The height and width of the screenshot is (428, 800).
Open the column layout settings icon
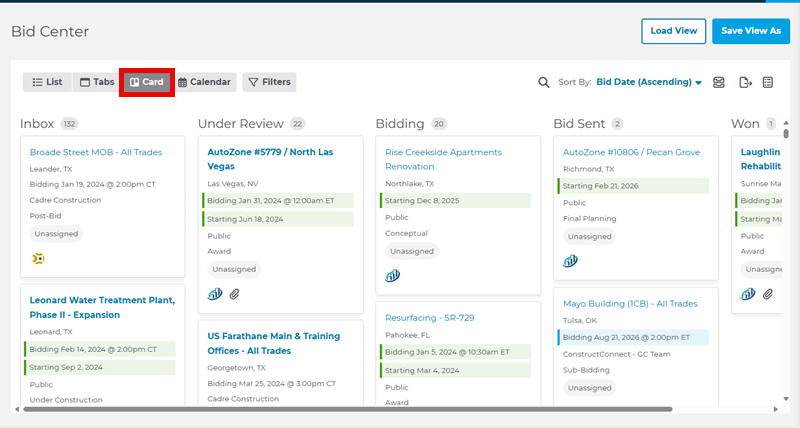point(768,82)
